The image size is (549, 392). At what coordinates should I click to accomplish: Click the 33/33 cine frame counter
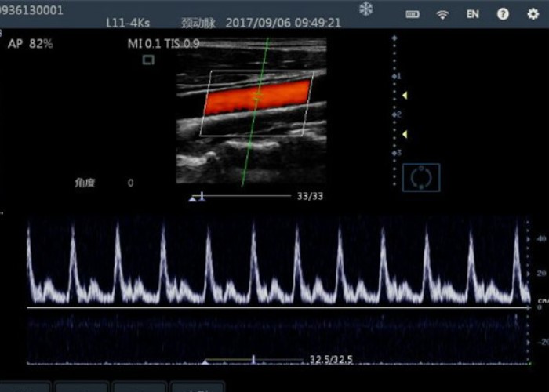pyautogui.click(x=310, y=196)
